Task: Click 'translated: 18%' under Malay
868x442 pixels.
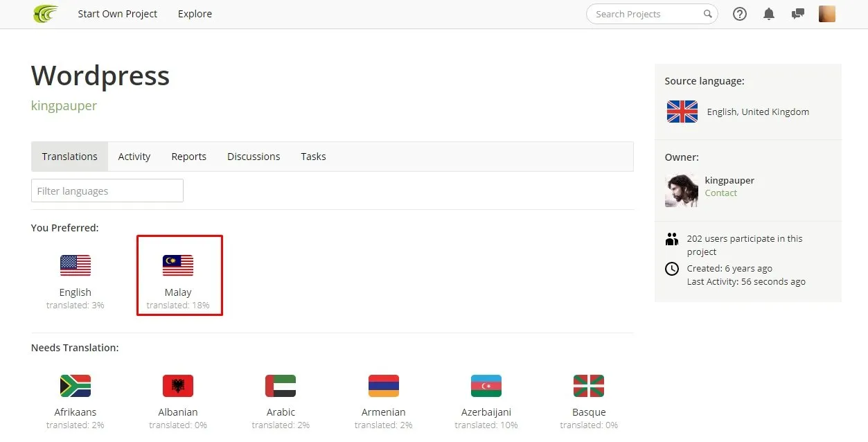Action: click(x=178, y=306)
